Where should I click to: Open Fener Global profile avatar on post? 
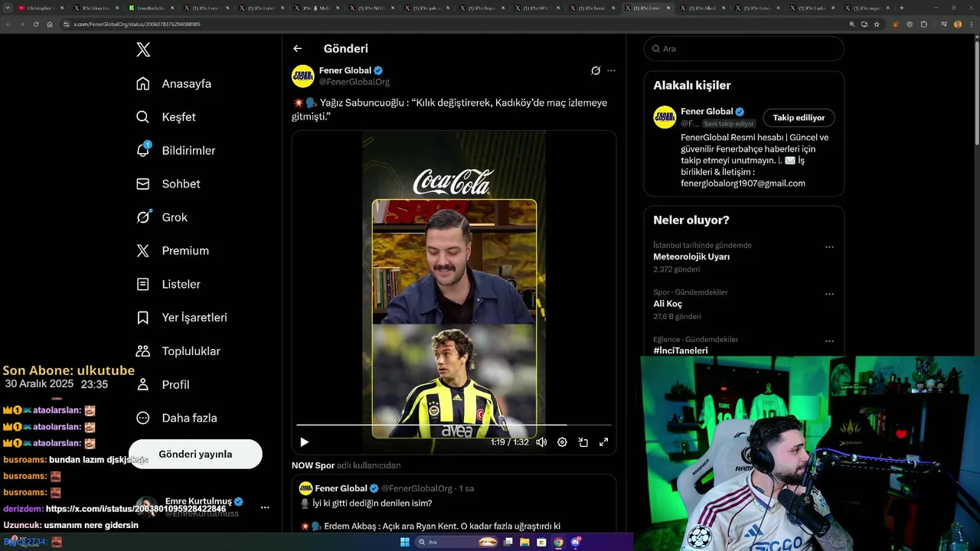point(302,76)
